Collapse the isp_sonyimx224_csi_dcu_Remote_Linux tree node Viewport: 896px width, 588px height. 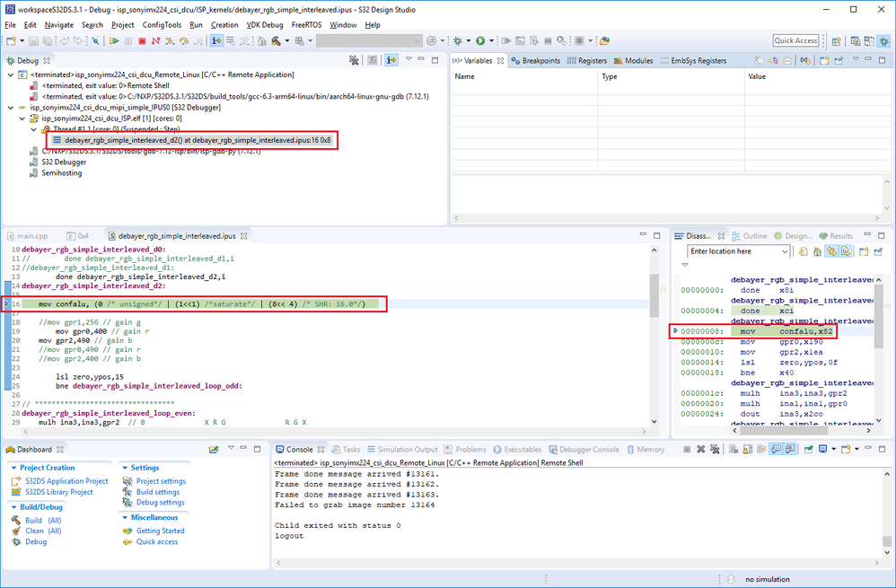coord(10,75)
